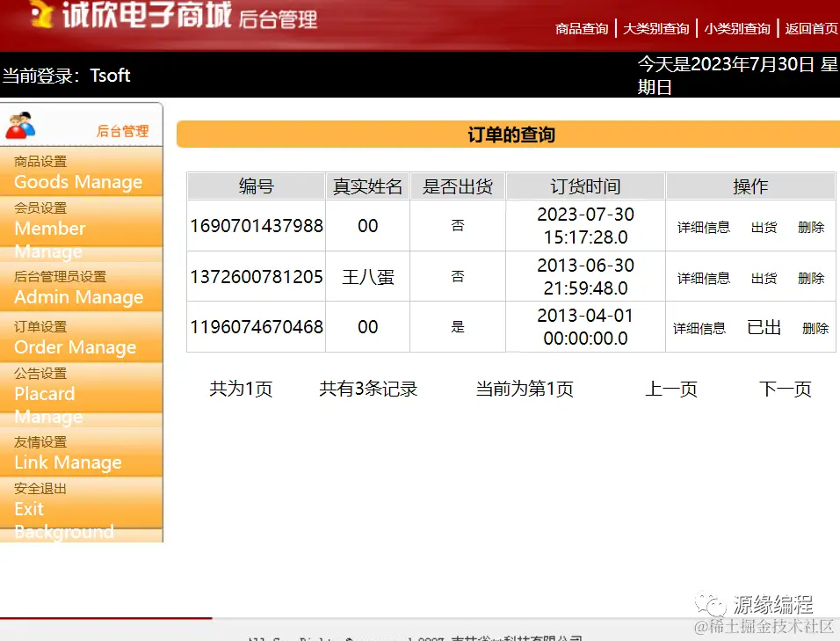Click the 2013-04-01 00:00:00.0 time cell

[x=585, y=327]
